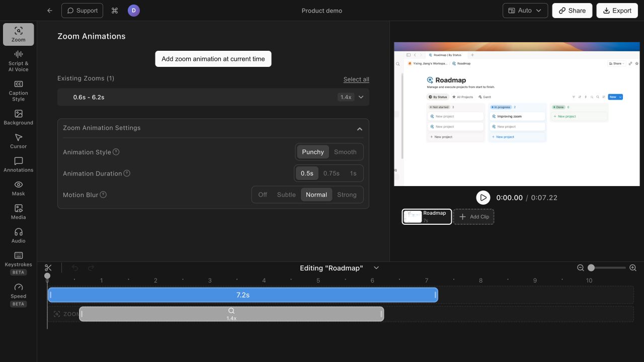Open the Mask panel
644x362 pixels.
(x=18, y=188)
